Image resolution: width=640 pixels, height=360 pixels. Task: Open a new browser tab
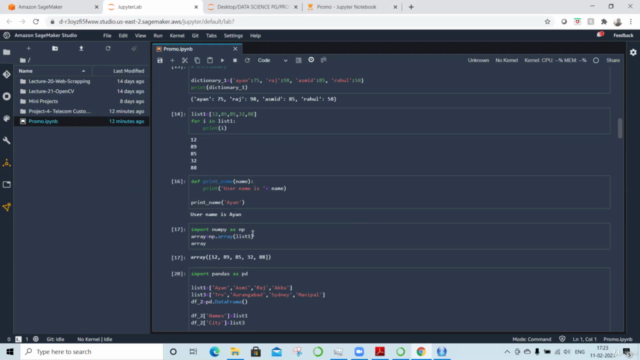click(411, 7)
